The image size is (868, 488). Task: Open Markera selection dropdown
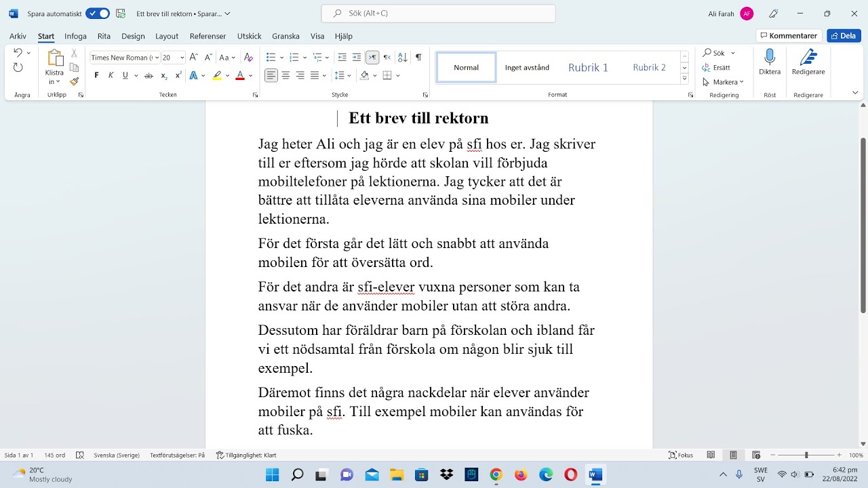click(x=724, y=82)
